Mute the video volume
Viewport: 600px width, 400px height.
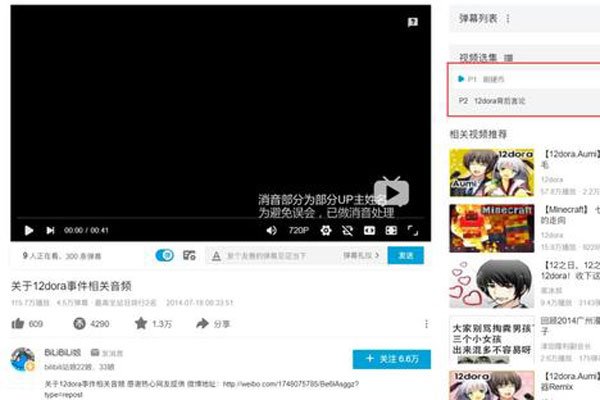(x=271, y=230)
